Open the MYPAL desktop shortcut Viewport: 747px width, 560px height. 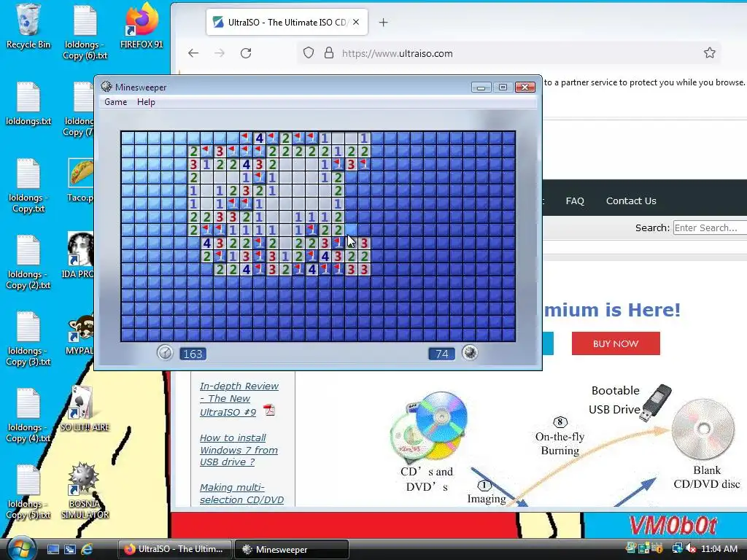(x=81, y=333)
